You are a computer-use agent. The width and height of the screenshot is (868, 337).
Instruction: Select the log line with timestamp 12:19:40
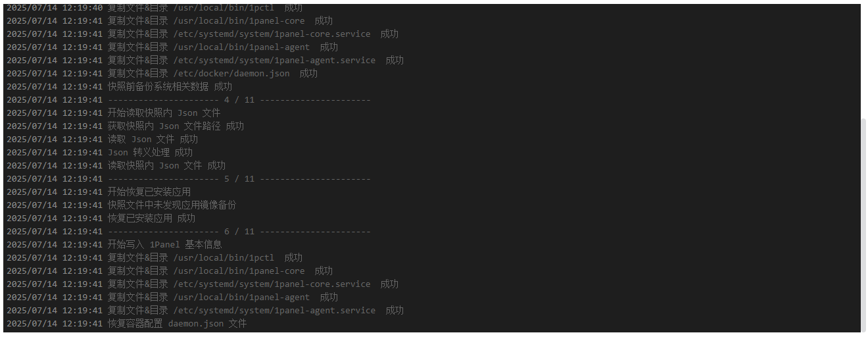point(155,8)
